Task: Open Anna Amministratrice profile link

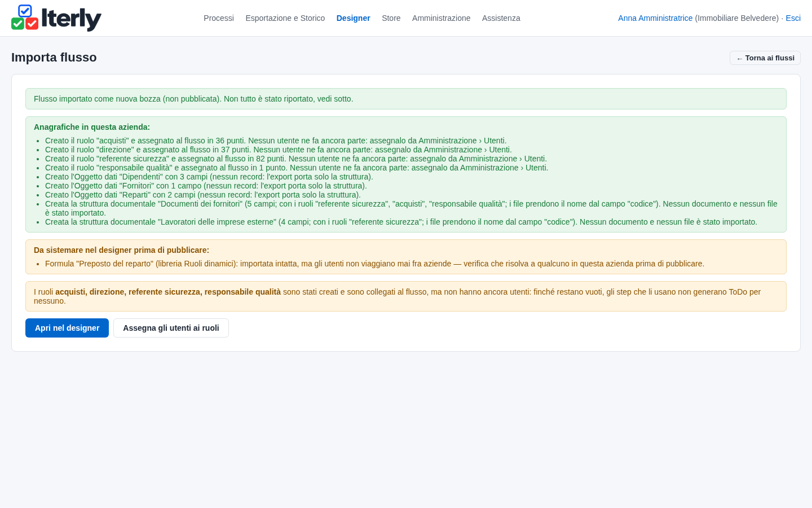Action: pos(655,18)
